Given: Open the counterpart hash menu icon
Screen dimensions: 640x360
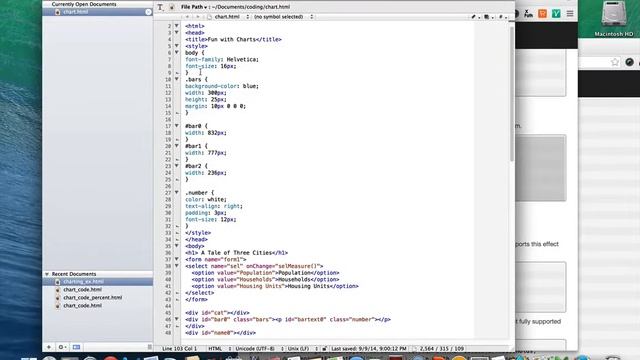Looking at the screenshot, I should tap(502, 17).
